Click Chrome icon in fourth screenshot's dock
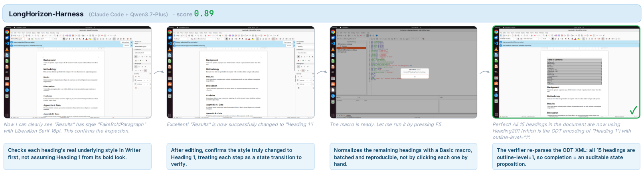This screenshot has height=175, width=644. [x=496, y=32]
